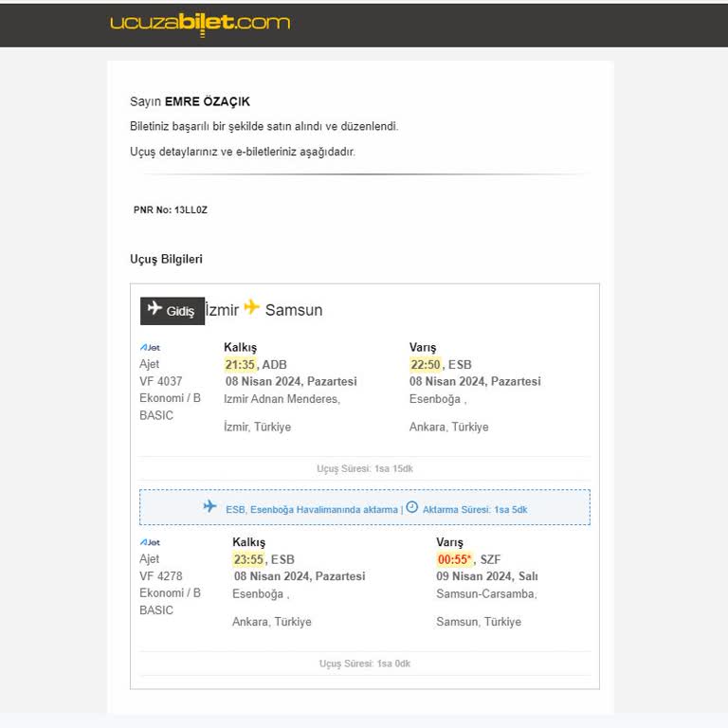
Task: Click the Samsun-Carsamba airport name
Action: tap(486, 594)
